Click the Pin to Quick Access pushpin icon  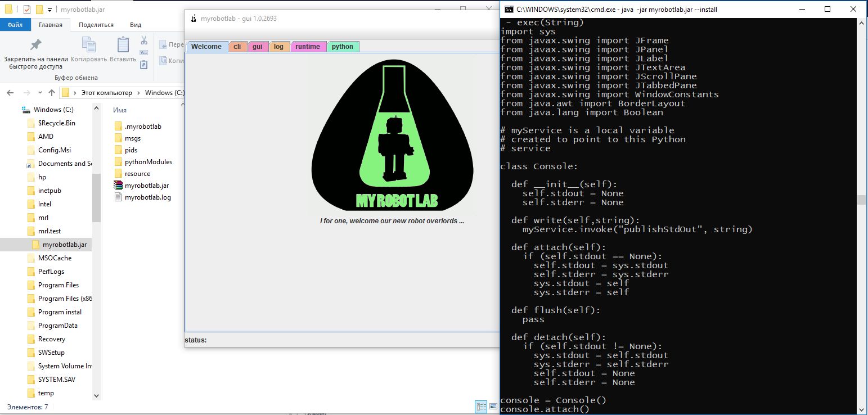coord(35,44)
